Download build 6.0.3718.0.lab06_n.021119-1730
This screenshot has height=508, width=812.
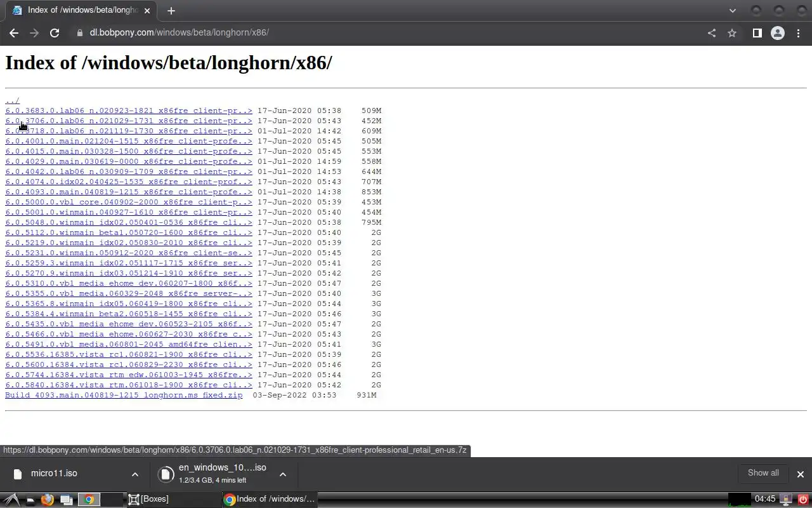coord(129,131)
